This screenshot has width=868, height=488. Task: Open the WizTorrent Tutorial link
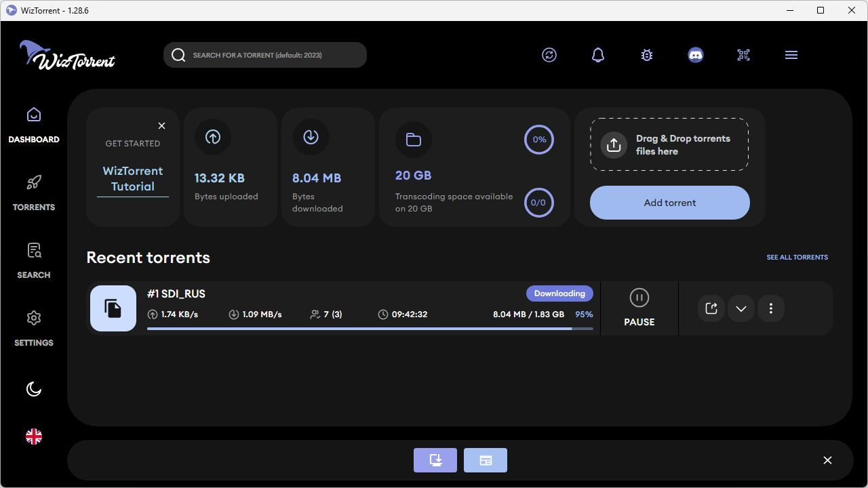click(133, 179)
